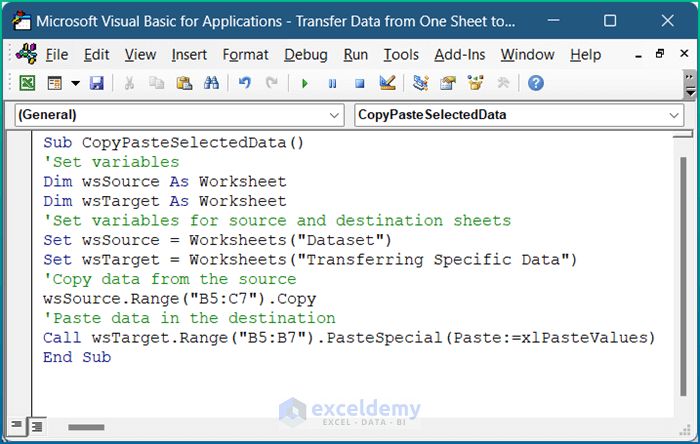Click the code window split bar
The height and width of the screenshot is (444, 700).
coord(683,134)
